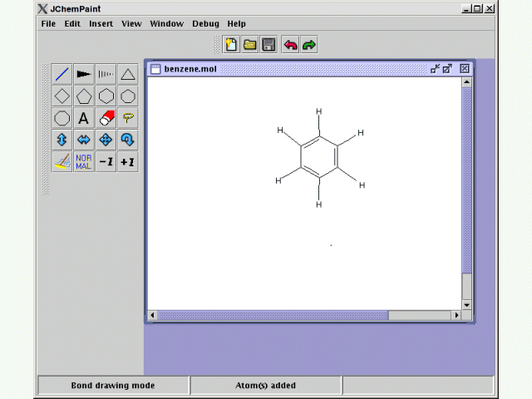Select the hashed wedge bond tool
This screenshot has height=399, width=532.
pyautogui.click(x=106, y=74)
